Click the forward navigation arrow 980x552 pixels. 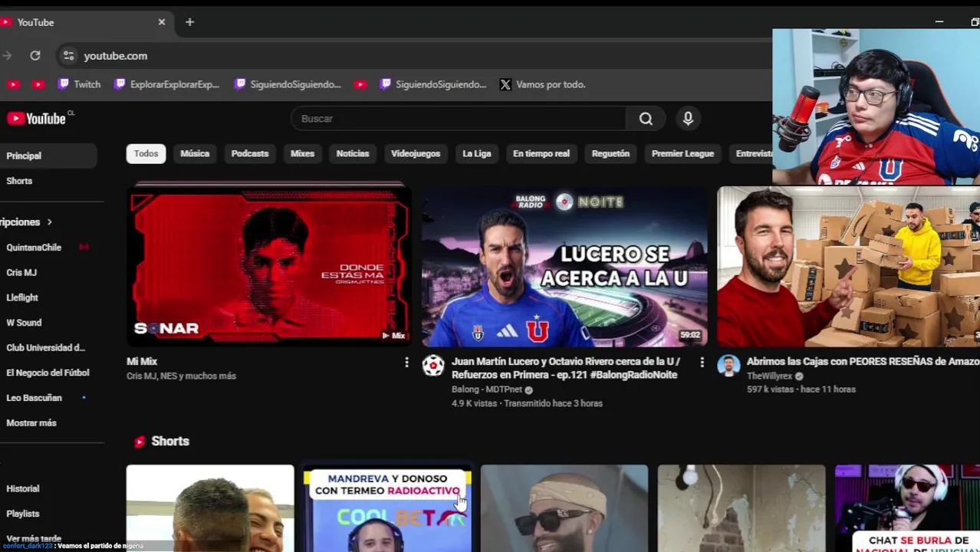(x=7, y=56)
